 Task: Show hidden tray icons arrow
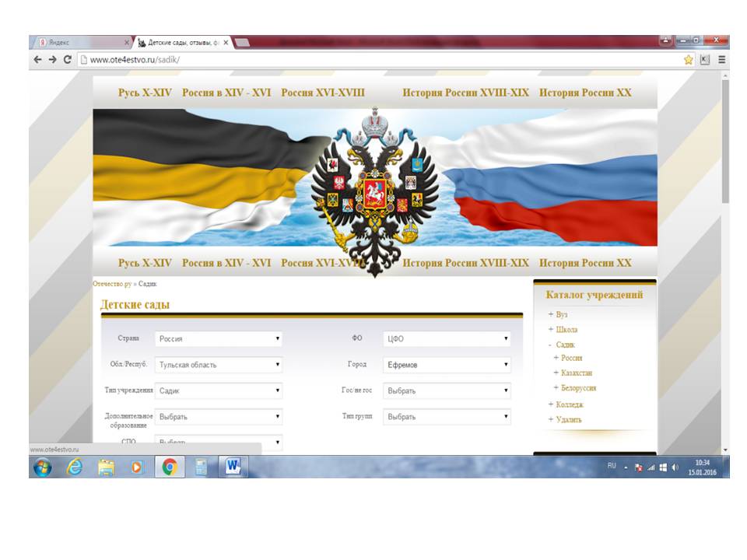[626, 467]
